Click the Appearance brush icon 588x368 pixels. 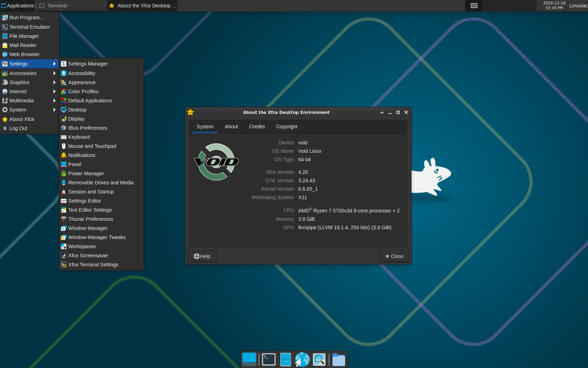click(64, 82)
